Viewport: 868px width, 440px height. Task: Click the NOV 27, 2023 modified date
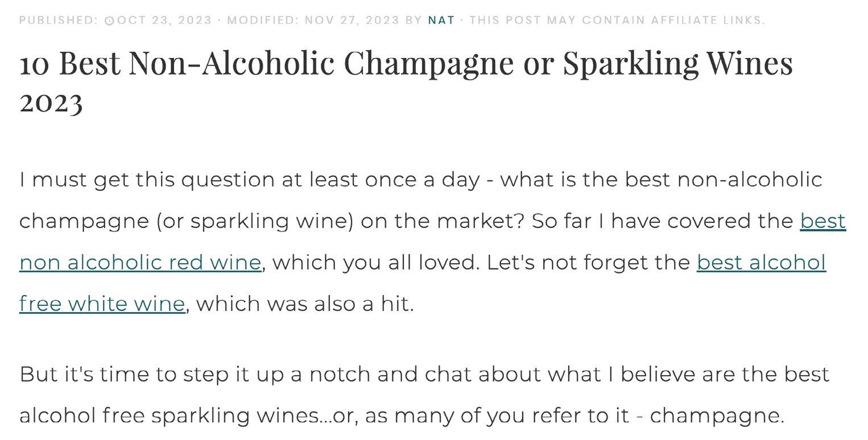(x=352, y=20)
